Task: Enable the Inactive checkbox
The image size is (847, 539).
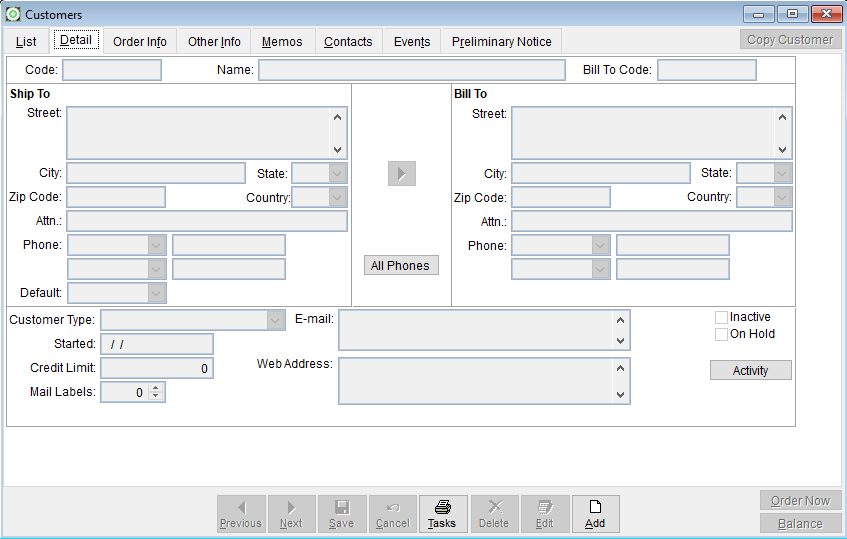Action: (x=721, y=317)
